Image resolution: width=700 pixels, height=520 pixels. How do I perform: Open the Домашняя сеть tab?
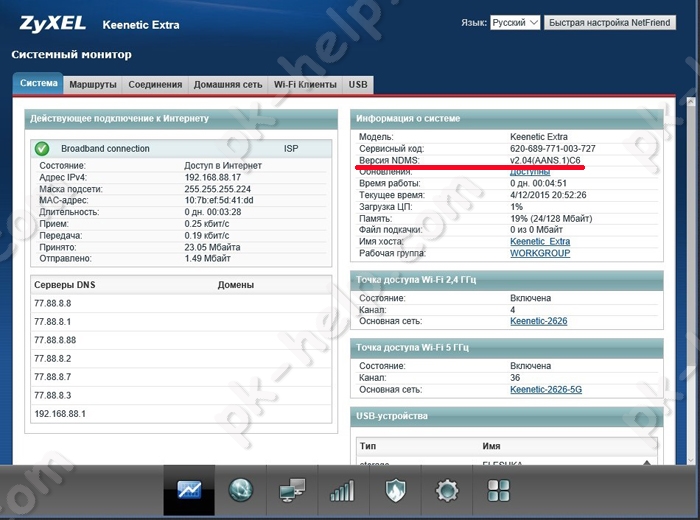click(228, 85)
